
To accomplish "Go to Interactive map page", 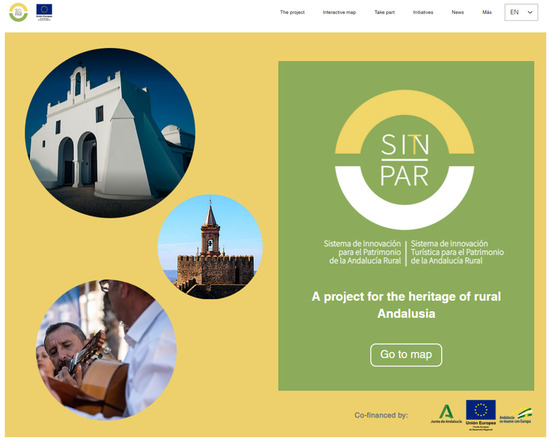I will (339, 12).
